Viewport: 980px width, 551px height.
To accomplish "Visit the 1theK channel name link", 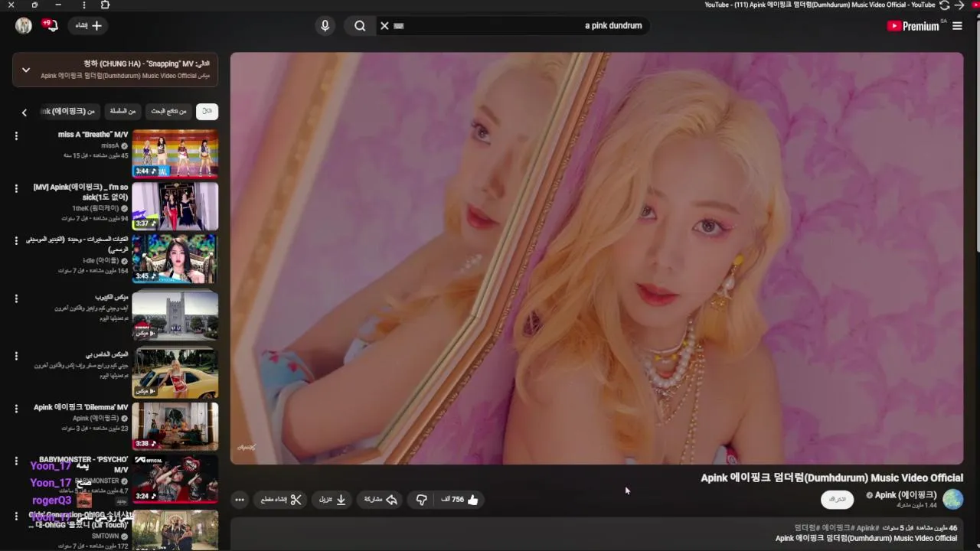I will coord(96,208).
